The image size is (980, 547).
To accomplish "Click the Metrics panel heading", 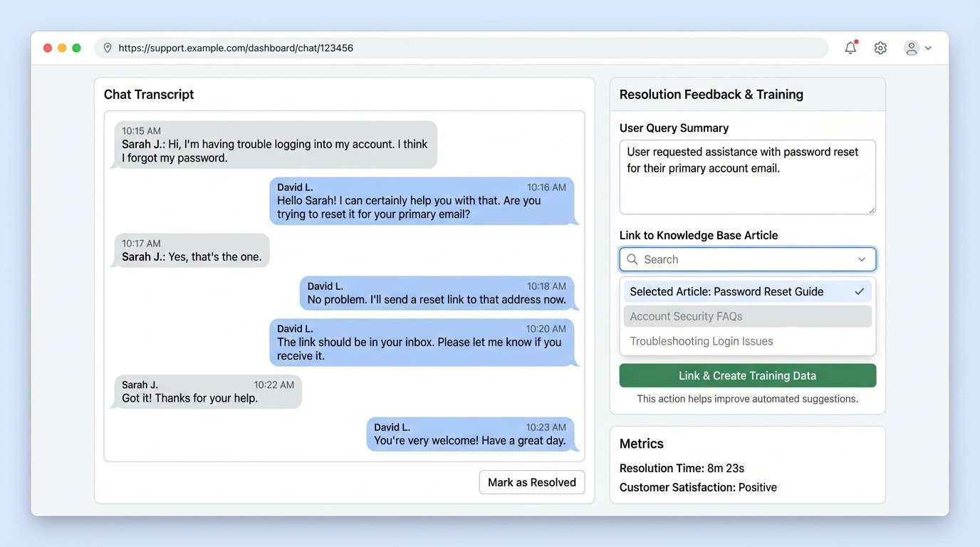I will pos(641,443).
